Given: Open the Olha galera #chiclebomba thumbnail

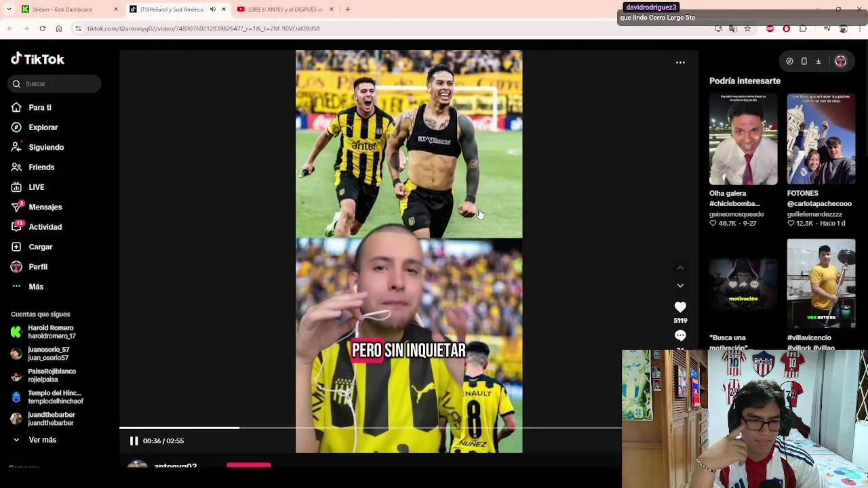Looking at the screenshot, I should coord(743,139).
